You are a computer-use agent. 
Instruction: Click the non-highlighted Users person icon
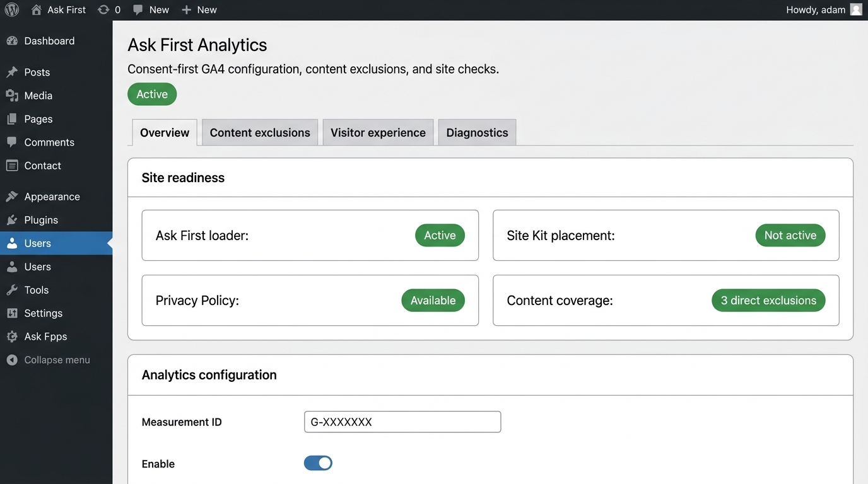click(12, 267)
